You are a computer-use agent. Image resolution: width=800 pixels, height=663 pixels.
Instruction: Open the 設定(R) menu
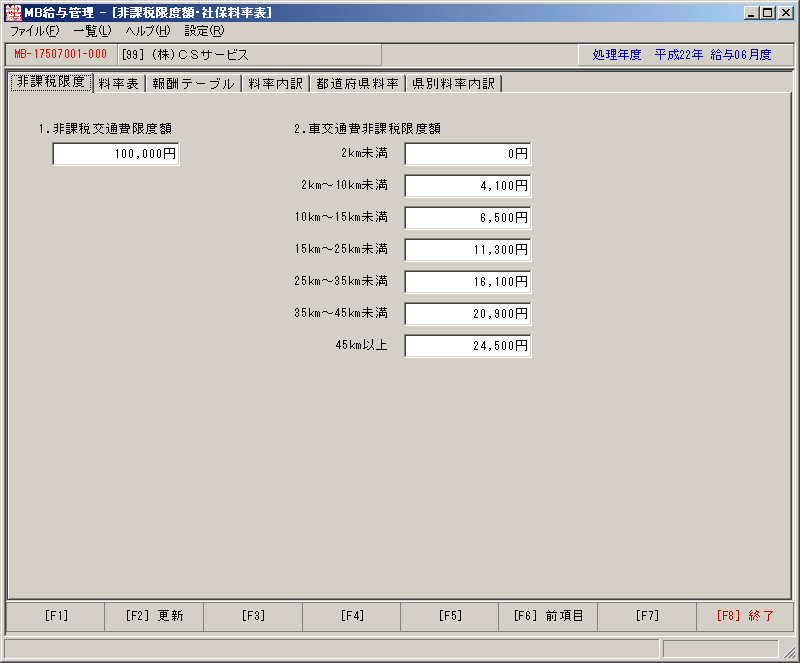tap(204, 31)
